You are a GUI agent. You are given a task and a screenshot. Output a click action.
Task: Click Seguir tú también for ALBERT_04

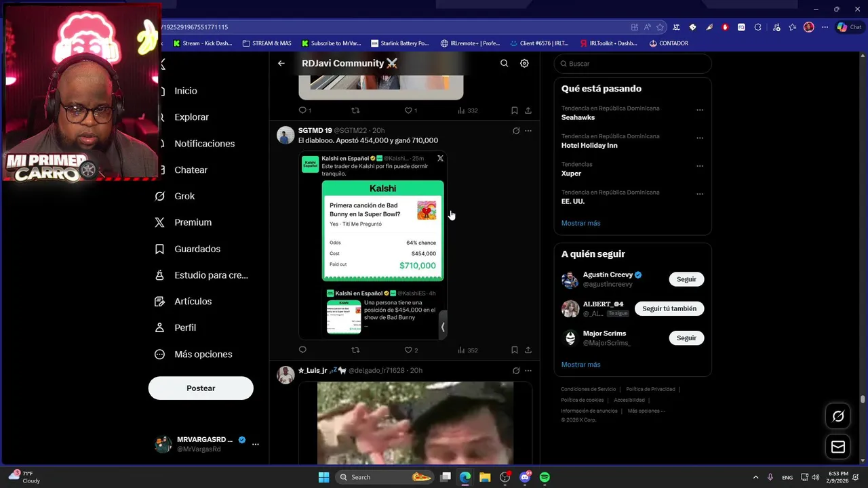tap(669, 308)
